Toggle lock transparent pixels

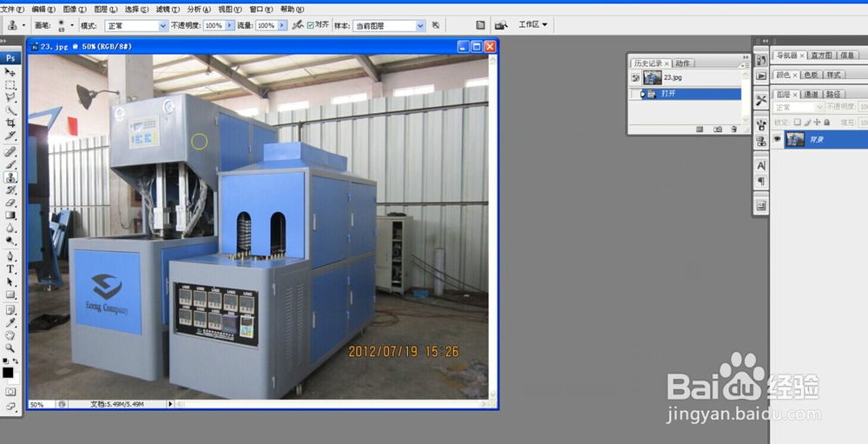click(x=797, y=122)
